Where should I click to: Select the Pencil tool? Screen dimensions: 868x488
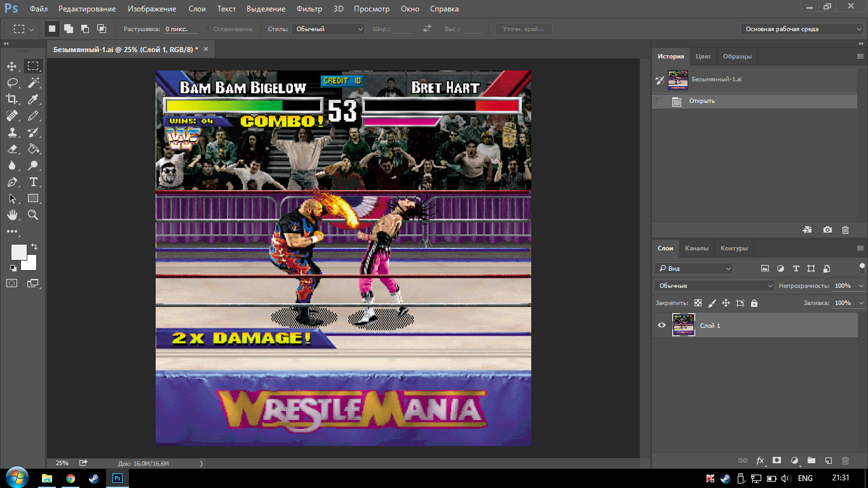33,116
